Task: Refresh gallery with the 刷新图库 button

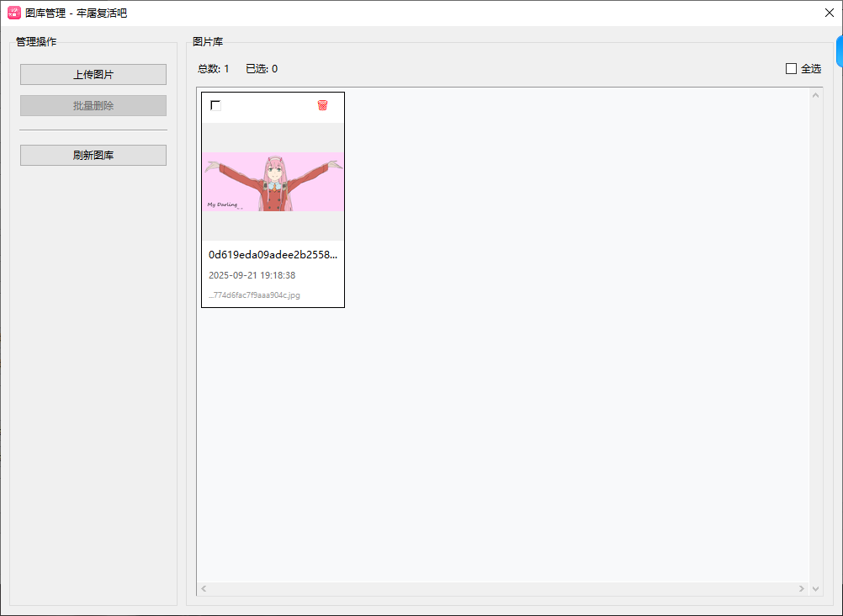Action: point(93,156)
